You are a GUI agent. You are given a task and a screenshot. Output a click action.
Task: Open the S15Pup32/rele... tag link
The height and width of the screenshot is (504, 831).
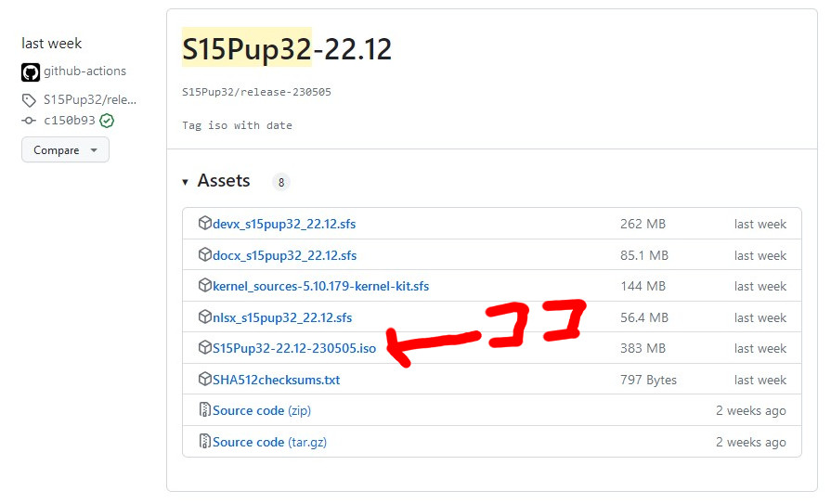[90, 99]
